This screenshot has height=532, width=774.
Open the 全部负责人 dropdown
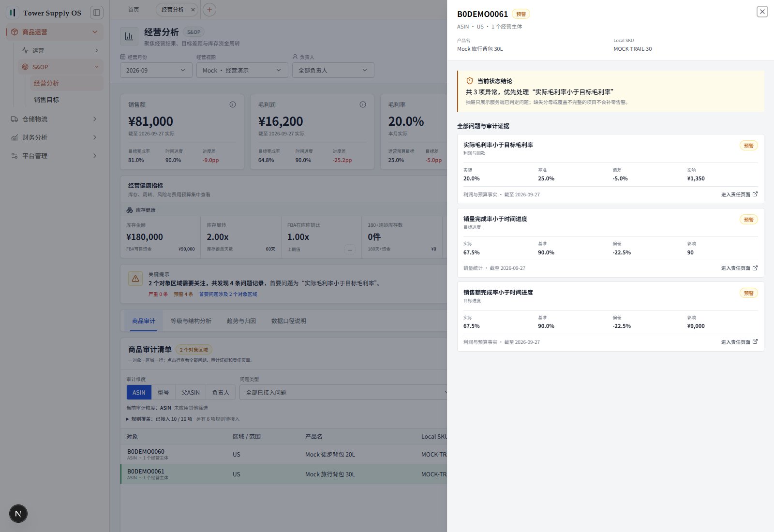(333, 70)
